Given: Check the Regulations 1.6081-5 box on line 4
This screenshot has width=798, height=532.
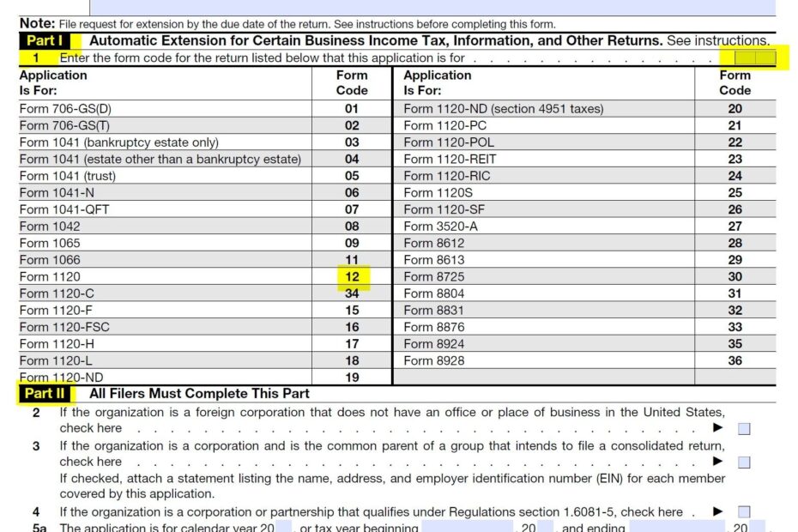Looking at the screenshot, I should click(x=746, y=511).
